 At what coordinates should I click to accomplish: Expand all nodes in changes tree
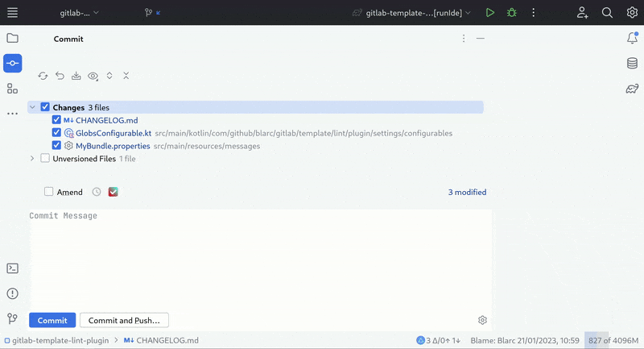109,76
